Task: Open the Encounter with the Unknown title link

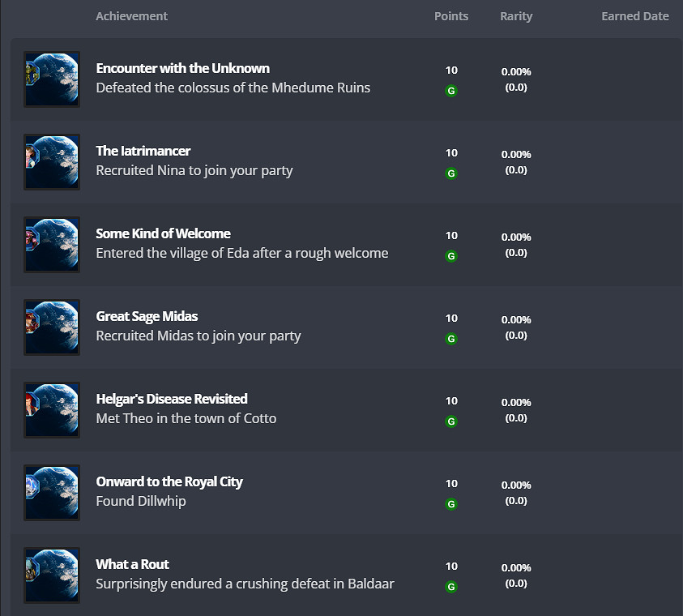Action: tap(182, 68)
